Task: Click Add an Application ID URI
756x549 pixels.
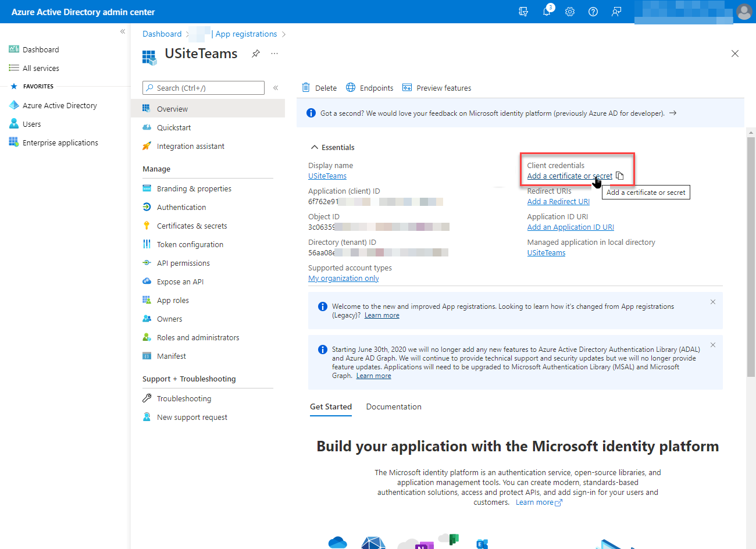Action: (570, 227)
